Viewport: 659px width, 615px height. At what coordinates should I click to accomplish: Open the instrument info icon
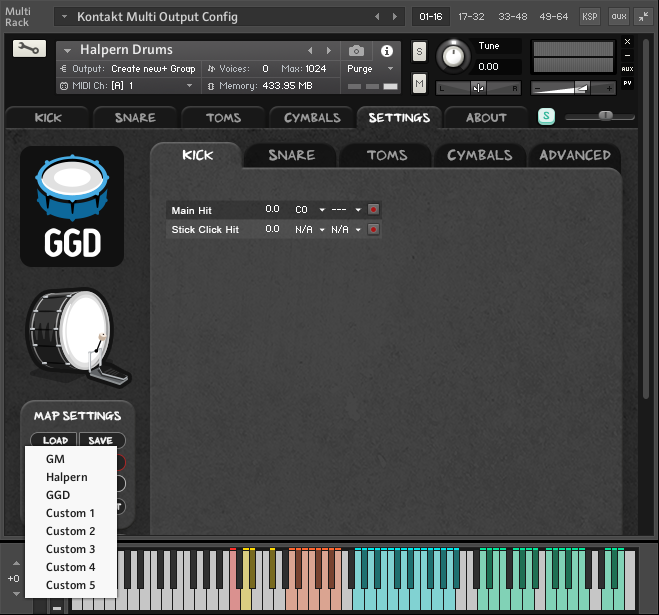386,50
